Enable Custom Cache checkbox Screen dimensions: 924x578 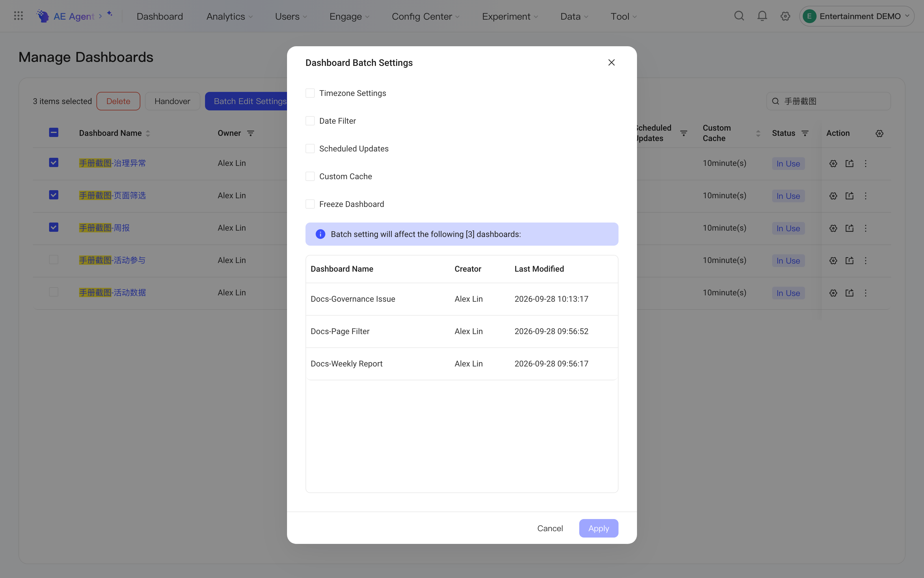click(x=310, y=176)
